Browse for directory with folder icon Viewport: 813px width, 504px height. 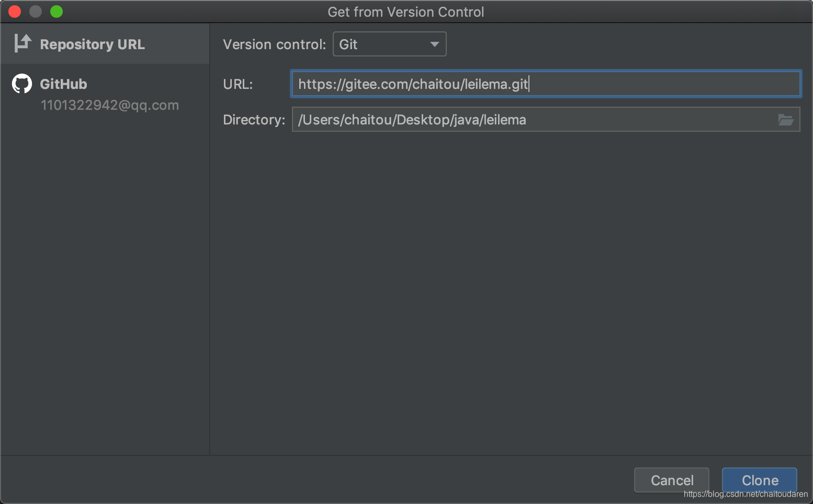coord(786,120)
